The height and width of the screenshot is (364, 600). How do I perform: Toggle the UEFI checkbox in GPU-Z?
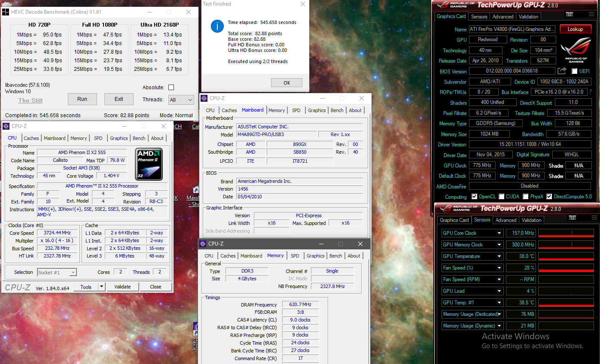[x=575, y=71]
